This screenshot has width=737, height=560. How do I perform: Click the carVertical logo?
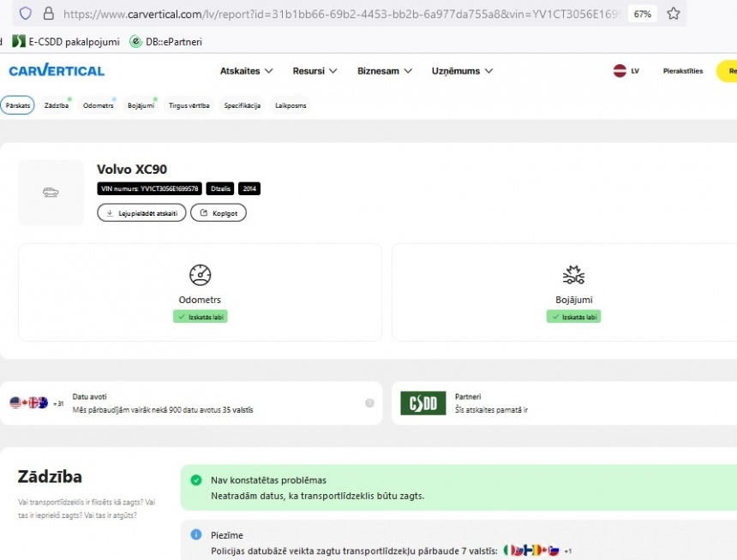57,70
